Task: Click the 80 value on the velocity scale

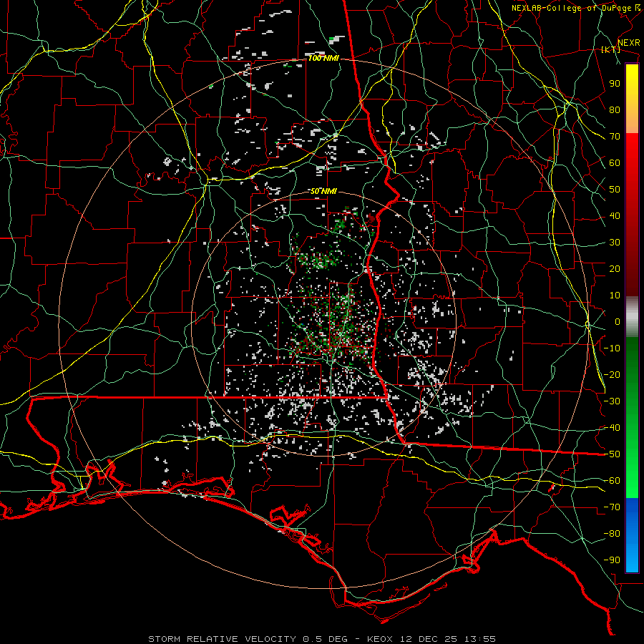Action: click(x=615, y=110)
